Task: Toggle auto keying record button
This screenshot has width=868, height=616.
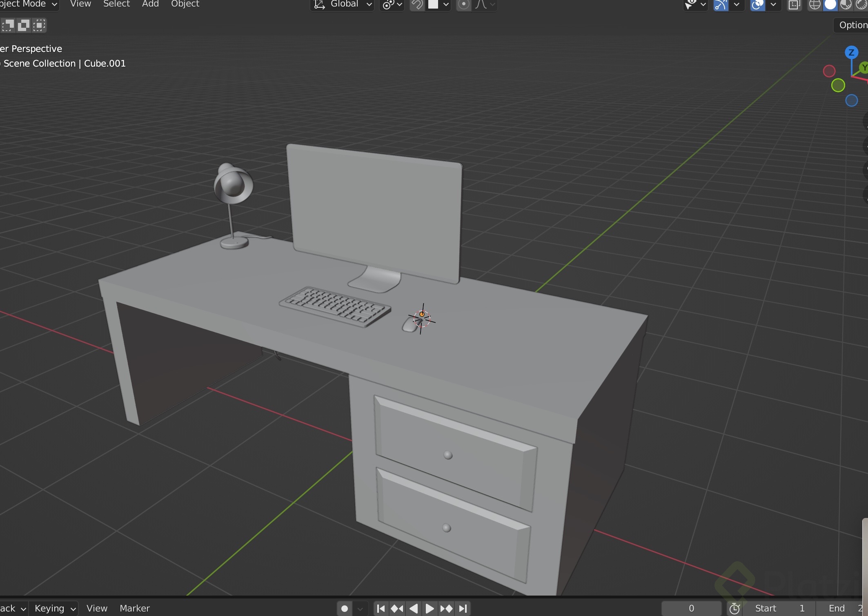Action: click(344, 609)
